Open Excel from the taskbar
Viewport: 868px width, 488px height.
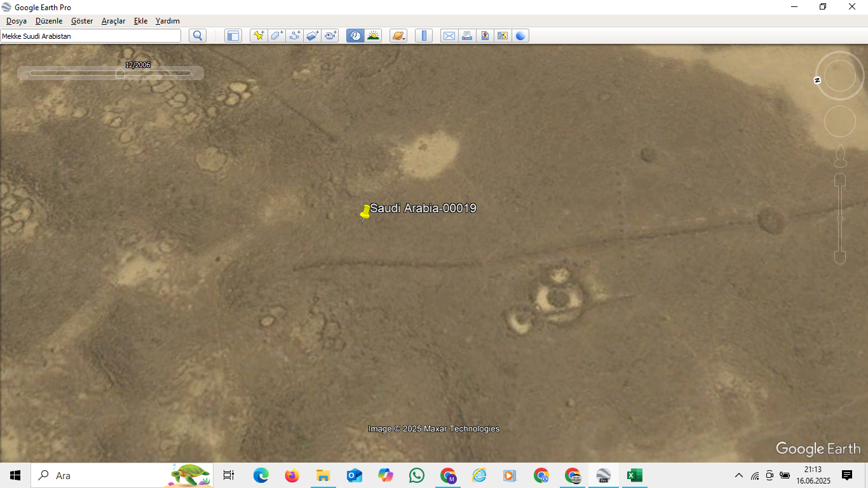(x=634, y=475)
